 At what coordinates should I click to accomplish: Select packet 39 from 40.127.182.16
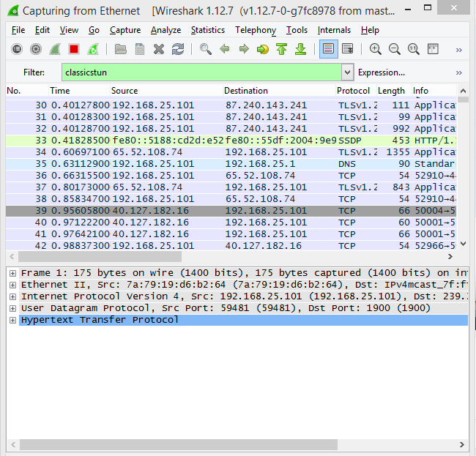pos(231,211)
